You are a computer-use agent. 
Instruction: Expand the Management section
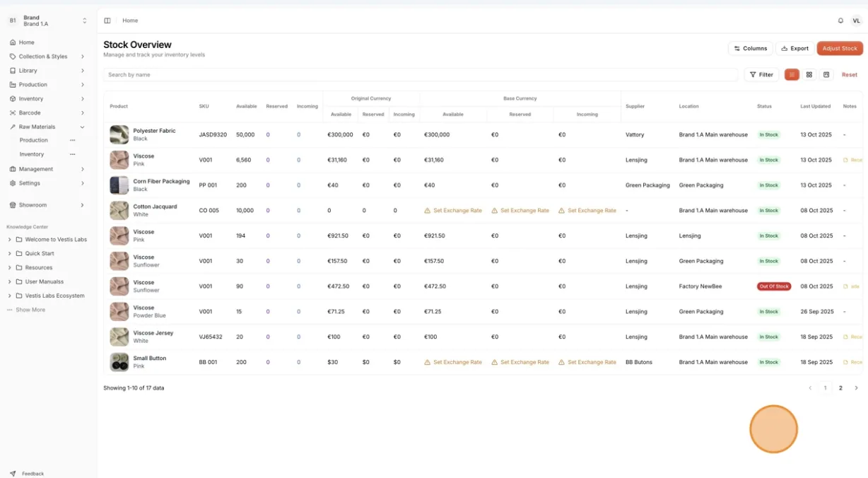click(x=47, y=169)
